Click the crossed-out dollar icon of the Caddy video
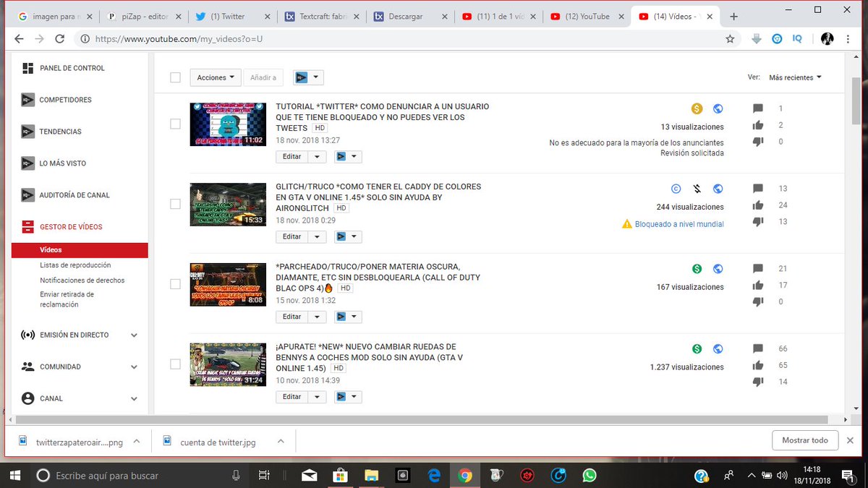The image size is (868, 488). [697, 189]
